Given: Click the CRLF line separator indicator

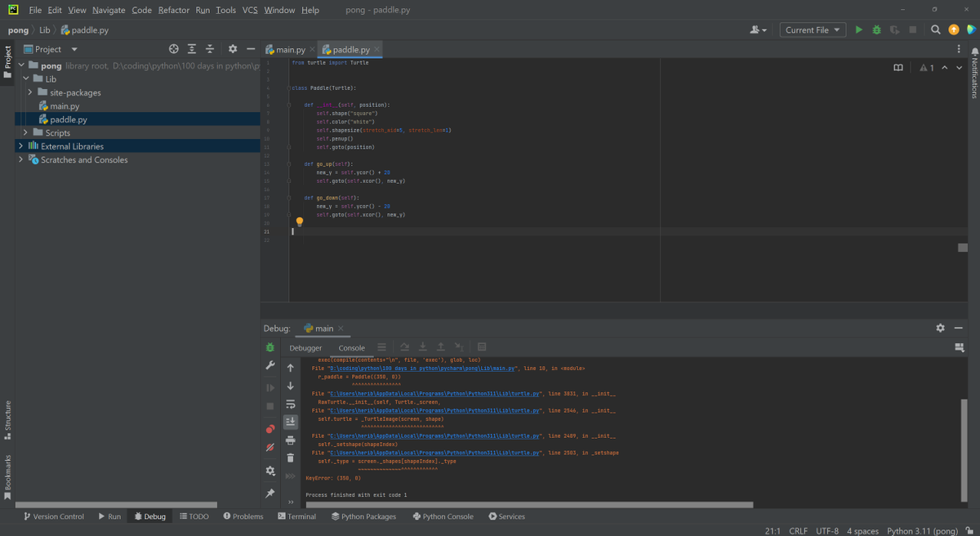Looking at the screenshot, I should [x=798, y=530].
